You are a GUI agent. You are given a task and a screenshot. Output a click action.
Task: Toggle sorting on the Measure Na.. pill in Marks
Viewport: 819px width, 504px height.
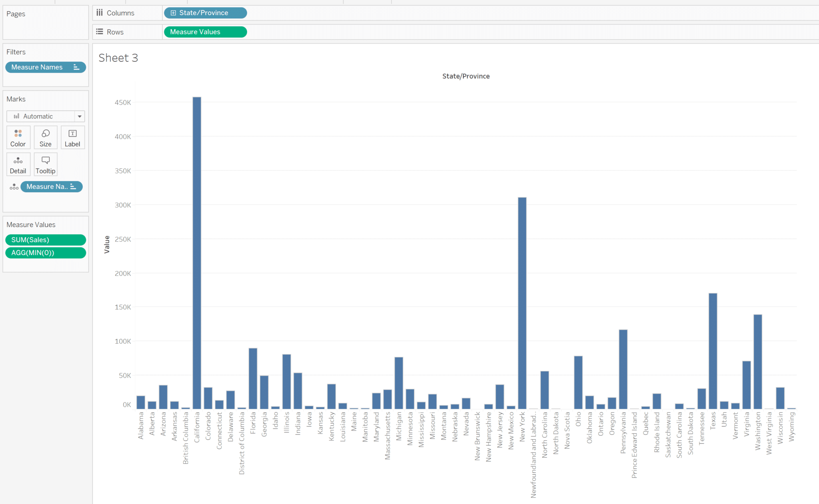coord(72,186)
